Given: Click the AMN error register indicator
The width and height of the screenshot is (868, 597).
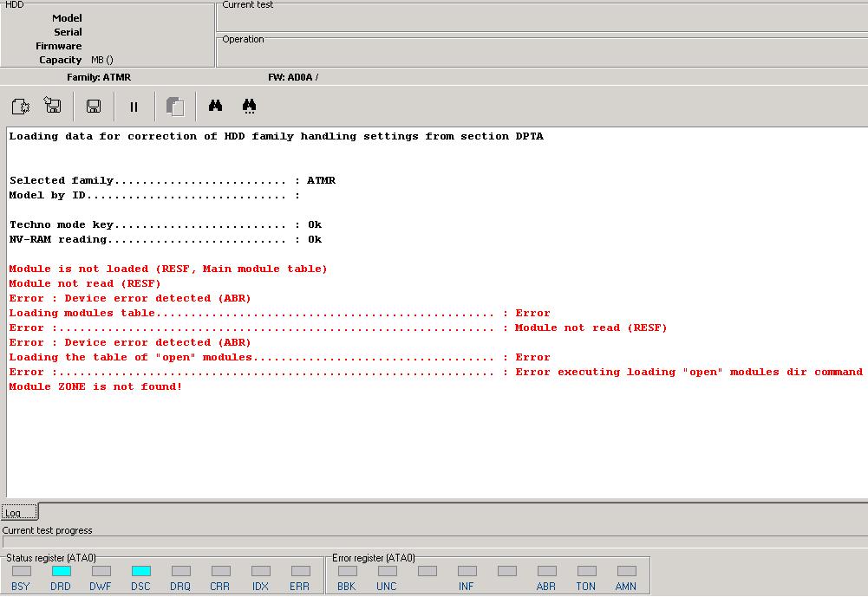Looking at the screenshot, I should click(x=627, y=571).
